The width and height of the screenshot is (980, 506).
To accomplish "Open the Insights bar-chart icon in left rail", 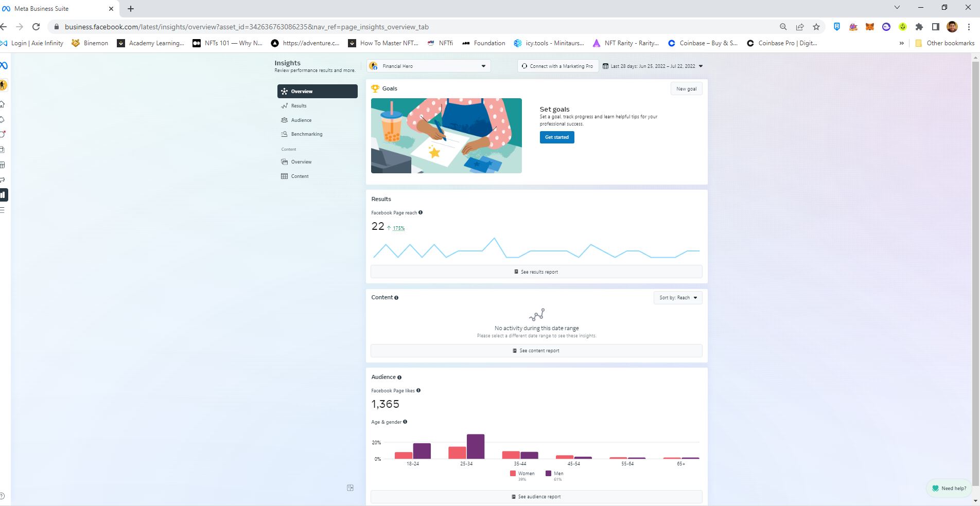I will pos(3,195).
